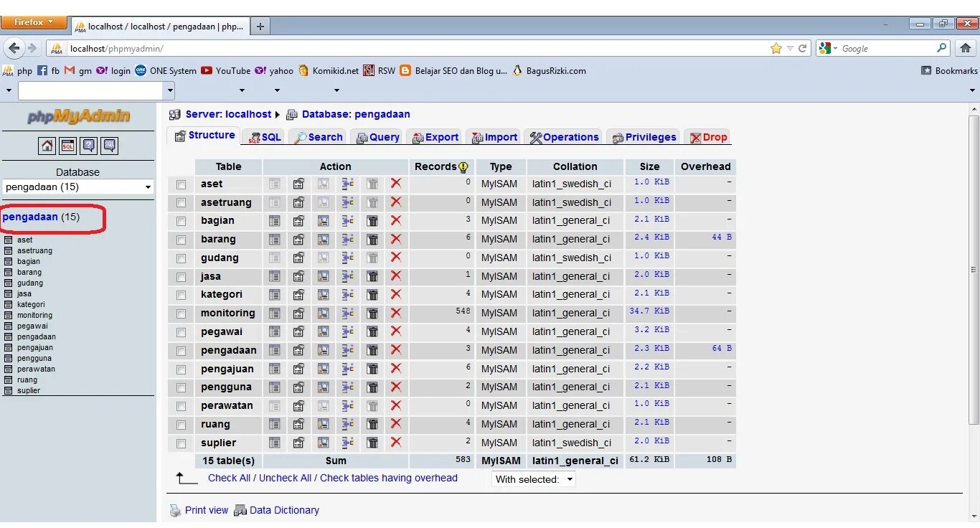Drop (red X) the pegawai table
980x528 pixels.
tap(396, 331)
